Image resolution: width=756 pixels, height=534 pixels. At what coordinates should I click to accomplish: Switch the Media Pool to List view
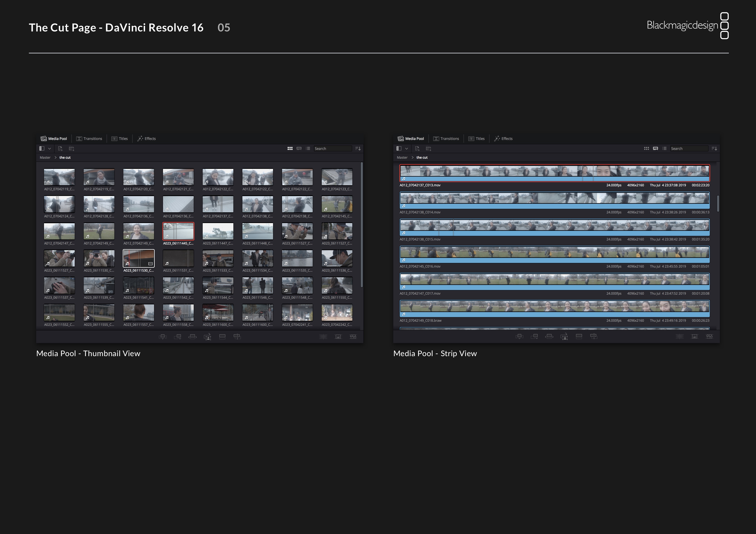(x=308, y=148)
